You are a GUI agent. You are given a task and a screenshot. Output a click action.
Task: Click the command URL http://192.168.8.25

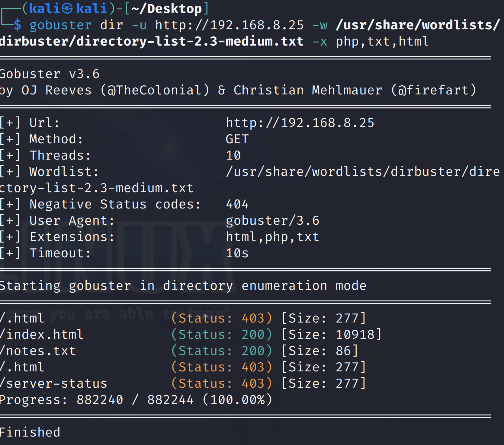pos(230,25)
